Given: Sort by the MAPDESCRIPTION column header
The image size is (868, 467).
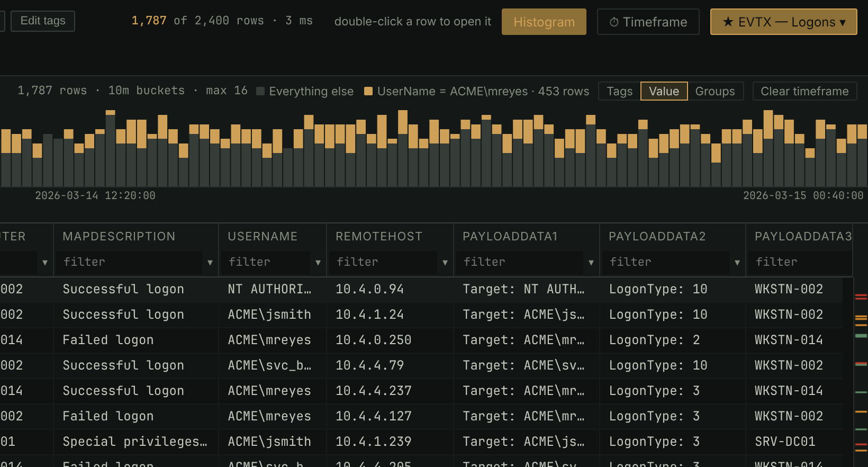Looking at the screenshot, I should (119, 237).
